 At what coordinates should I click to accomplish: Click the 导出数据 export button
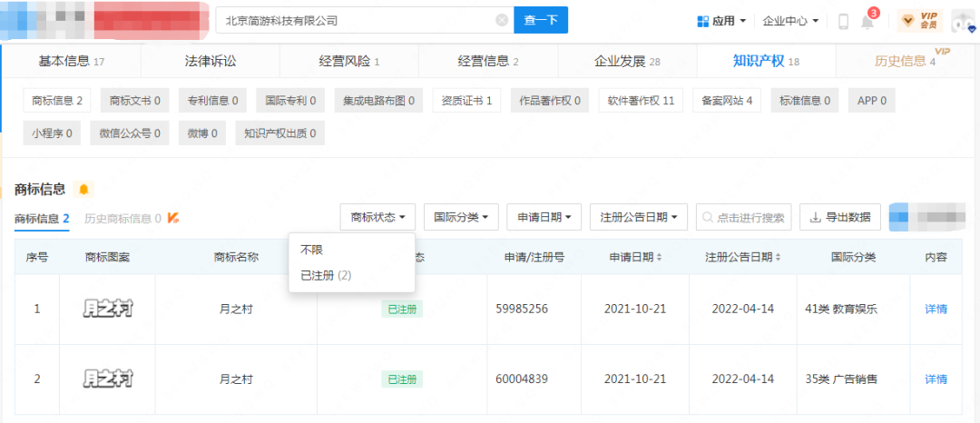[x=840, y=217]
